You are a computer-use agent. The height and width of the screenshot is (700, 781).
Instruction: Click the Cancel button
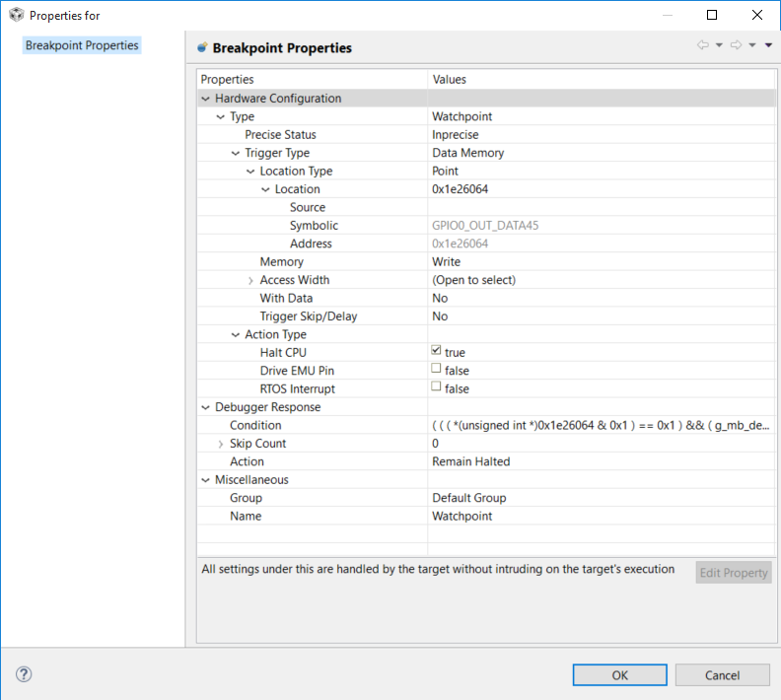coord(722,675)
